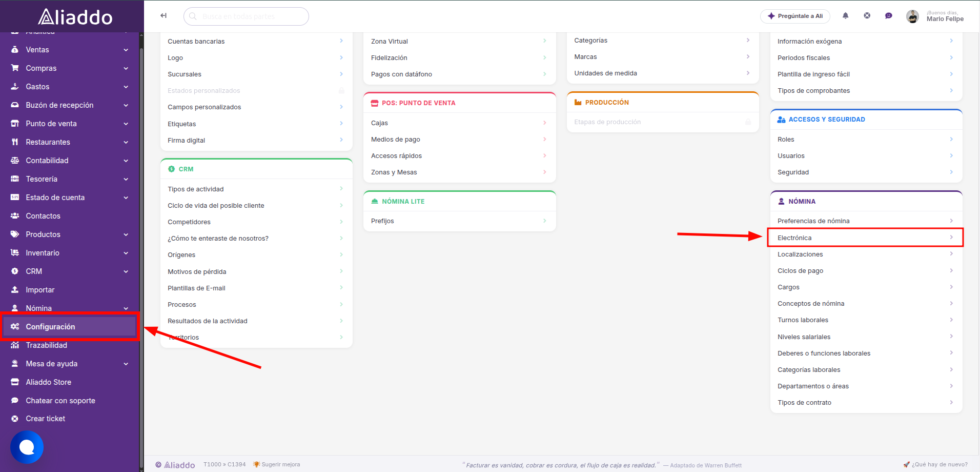Click the Inventario sidebar icon
The image size is (980, 472).
point(15,253)
